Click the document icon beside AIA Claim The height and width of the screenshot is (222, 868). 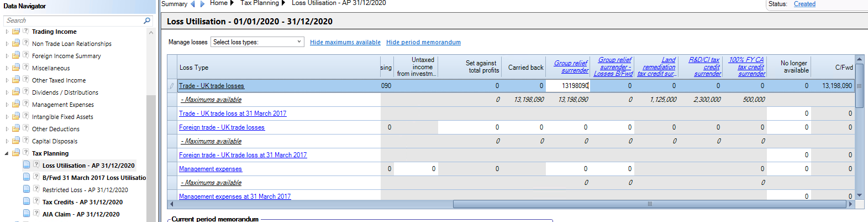click(27, 214)
